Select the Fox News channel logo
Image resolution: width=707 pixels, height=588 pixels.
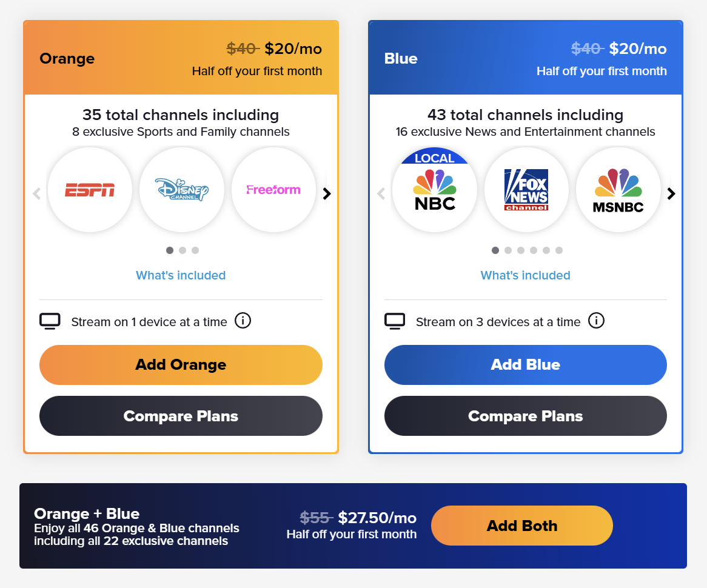(526, 190)
